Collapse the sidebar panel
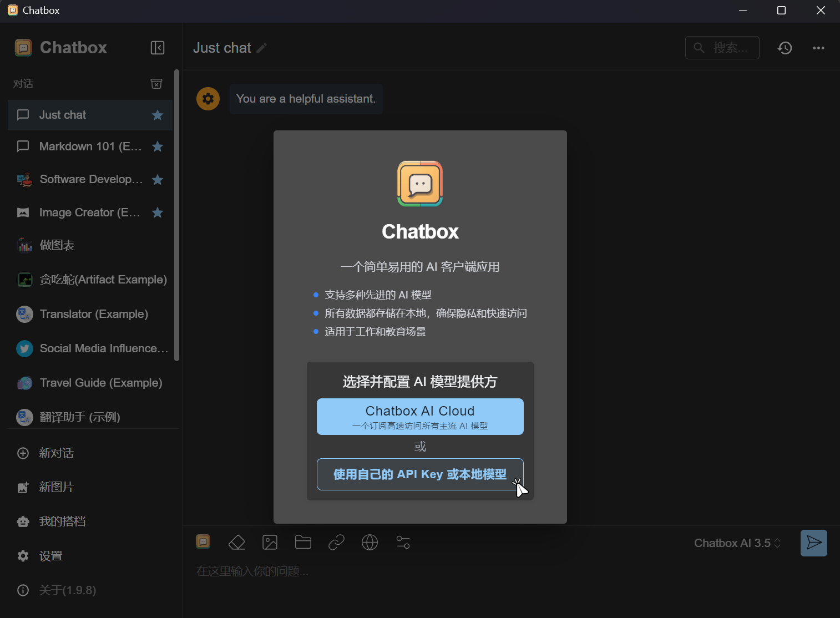840x618 pixels. (158, 48)
